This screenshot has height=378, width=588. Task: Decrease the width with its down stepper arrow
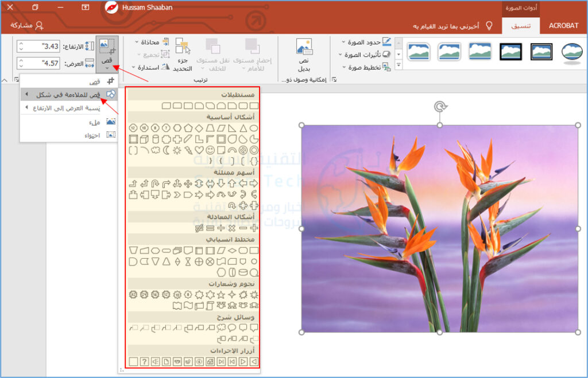pos(21,66)
